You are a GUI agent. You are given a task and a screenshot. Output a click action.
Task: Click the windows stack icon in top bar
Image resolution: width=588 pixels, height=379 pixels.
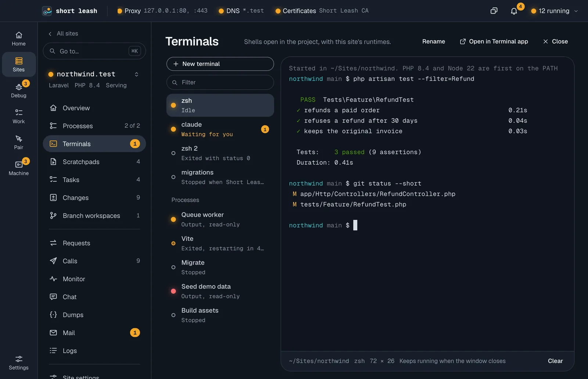point(494,11)
